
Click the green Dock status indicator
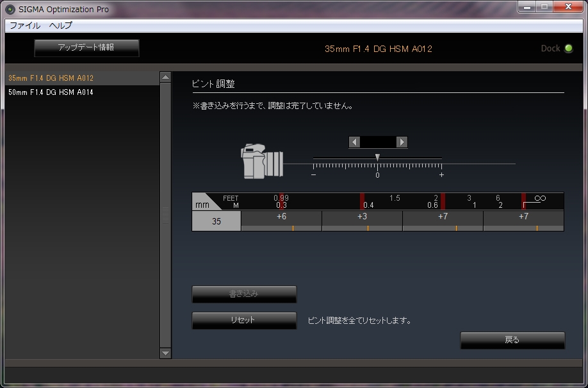[x=569, y=49]
